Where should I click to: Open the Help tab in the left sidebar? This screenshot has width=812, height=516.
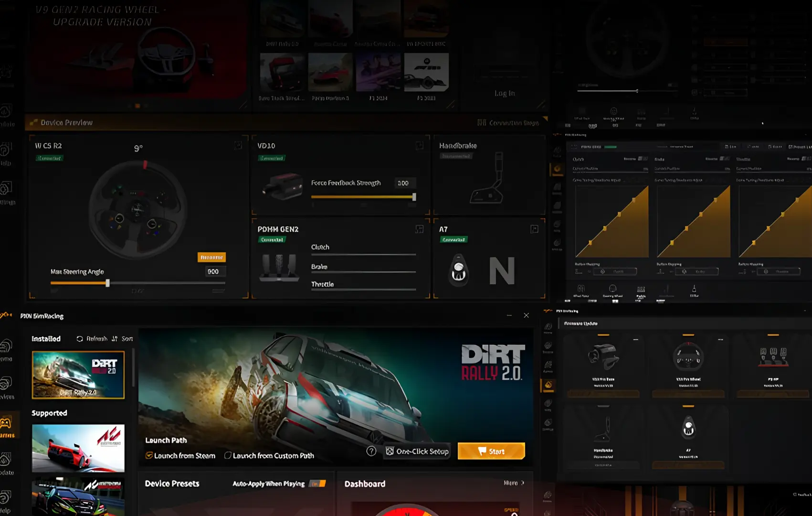(6, 502)
